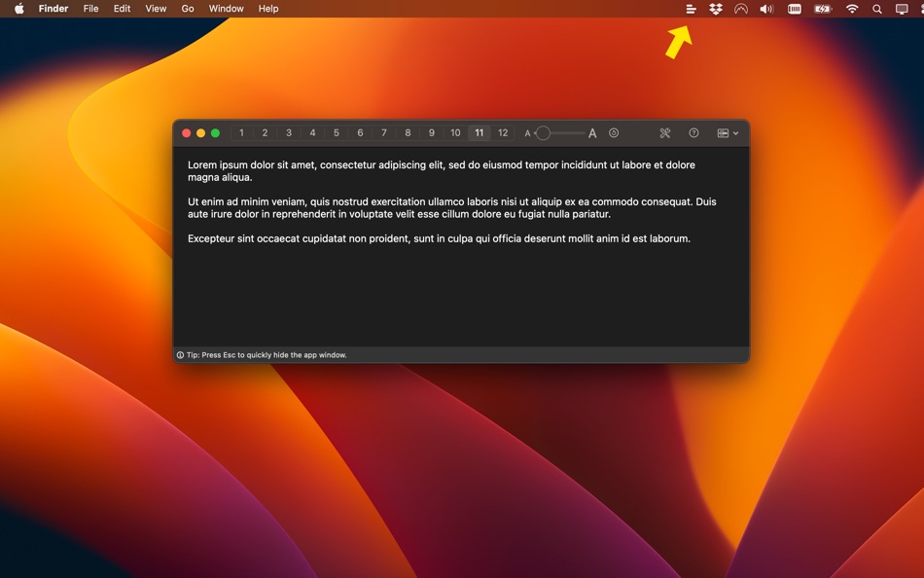Click the display mirroring menu bar icon
The height and width of the screenshot is (578, 924).
point(902,9)
